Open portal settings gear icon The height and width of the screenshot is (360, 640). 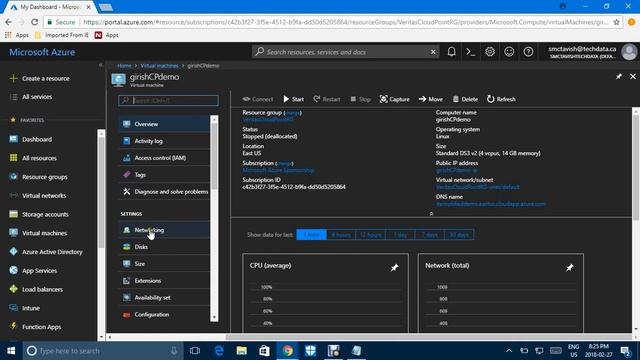pos(490,52)
